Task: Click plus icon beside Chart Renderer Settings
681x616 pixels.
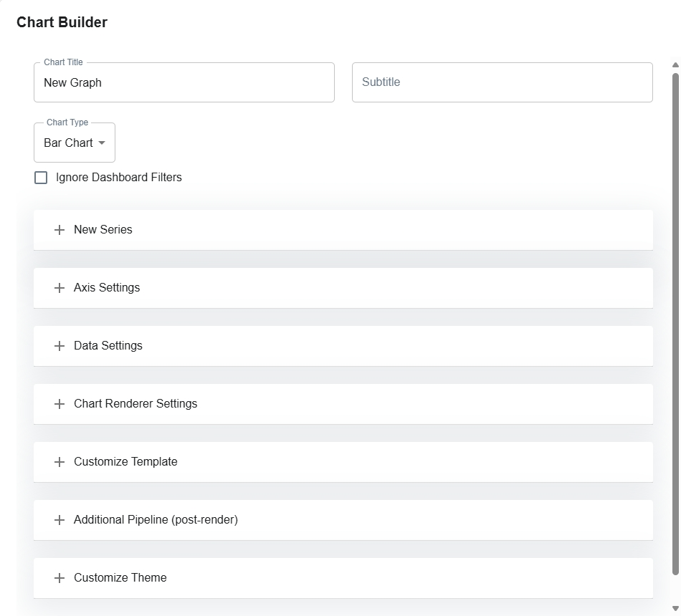Action: [x=59, y=404]
